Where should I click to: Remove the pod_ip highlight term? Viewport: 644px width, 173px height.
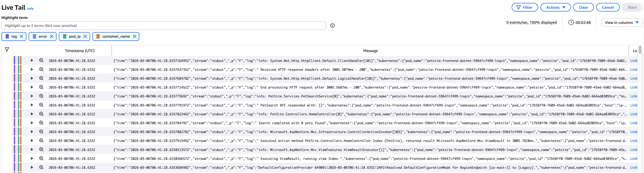pos(85,36)
